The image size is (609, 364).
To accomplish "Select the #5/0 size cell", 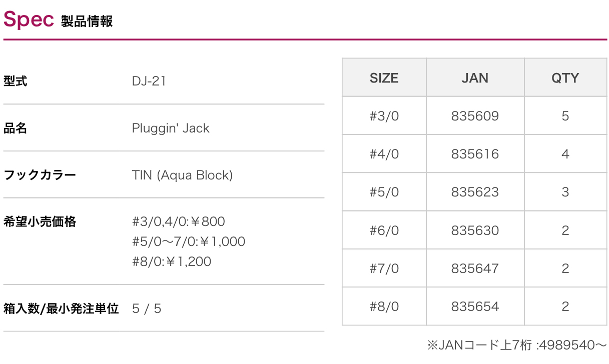I will pyautogui.click(x=384, y=192).
